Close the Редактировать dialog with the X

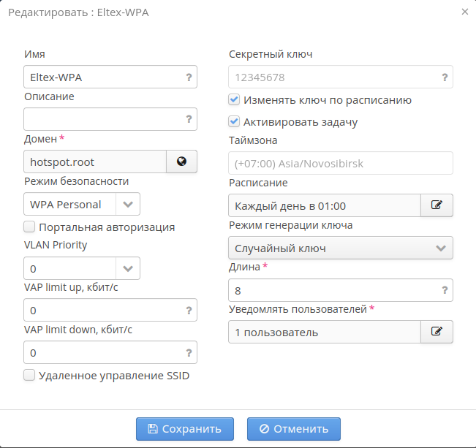click(465, 12)
